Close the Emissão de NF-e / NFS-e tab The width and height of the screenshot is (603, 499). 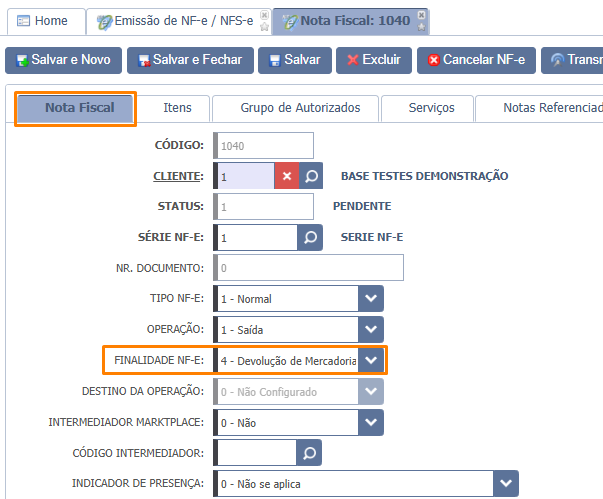coord(263,15)
